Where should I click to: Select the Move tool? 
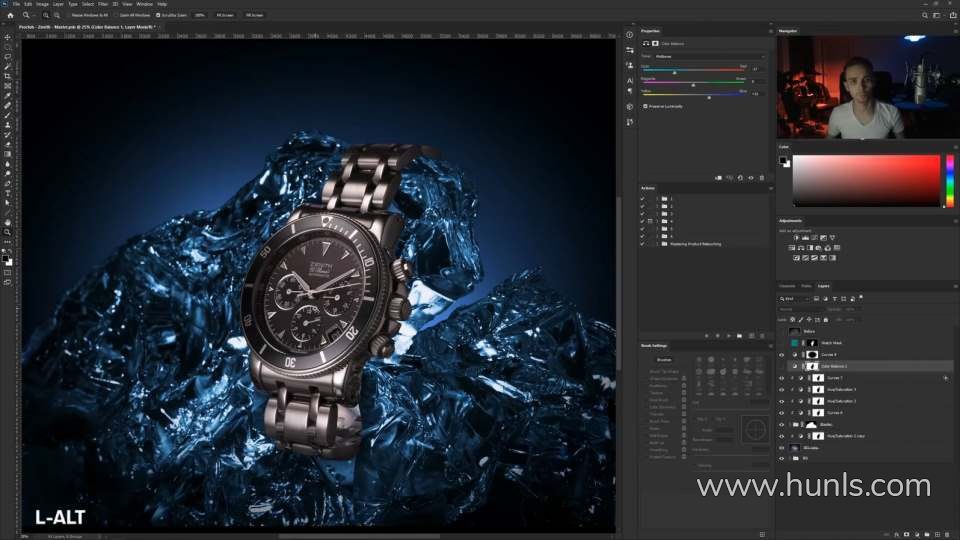click(x=7, y=37)
